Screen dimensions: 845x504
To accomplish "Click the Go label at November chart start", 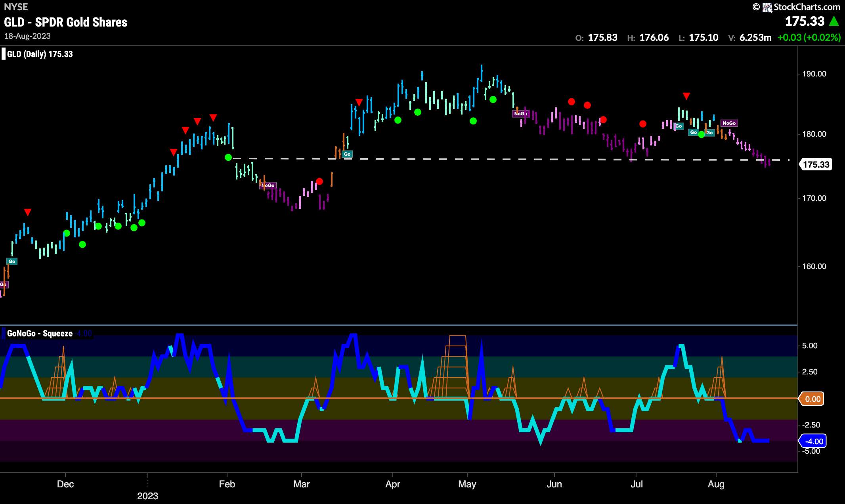I will (12, 261).
